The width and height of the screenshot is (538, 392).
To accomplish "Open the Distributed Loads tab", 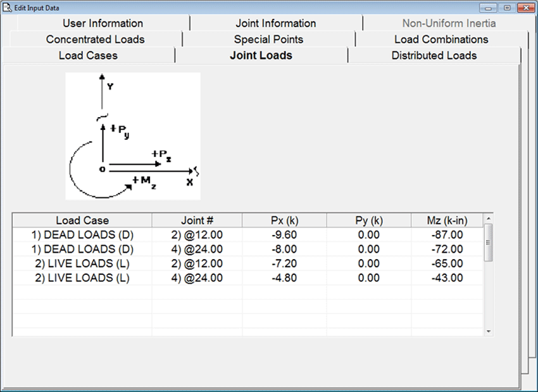I will [434, 55].
